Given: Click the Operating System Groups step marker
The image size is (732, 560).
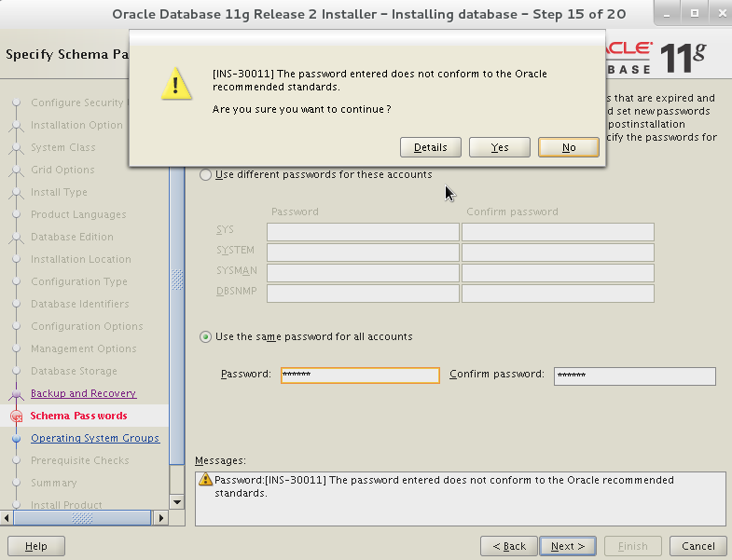Looking at the screenshot, I should click(17, 438).
